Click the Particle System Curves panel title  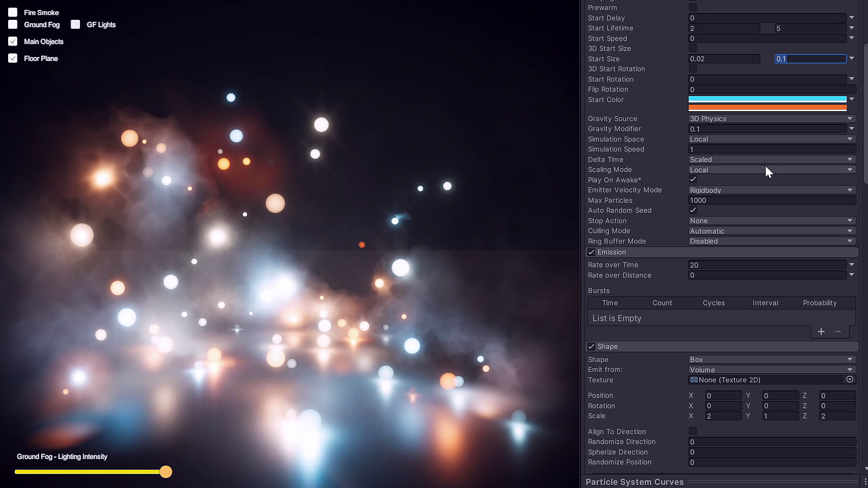coord(634,482)
